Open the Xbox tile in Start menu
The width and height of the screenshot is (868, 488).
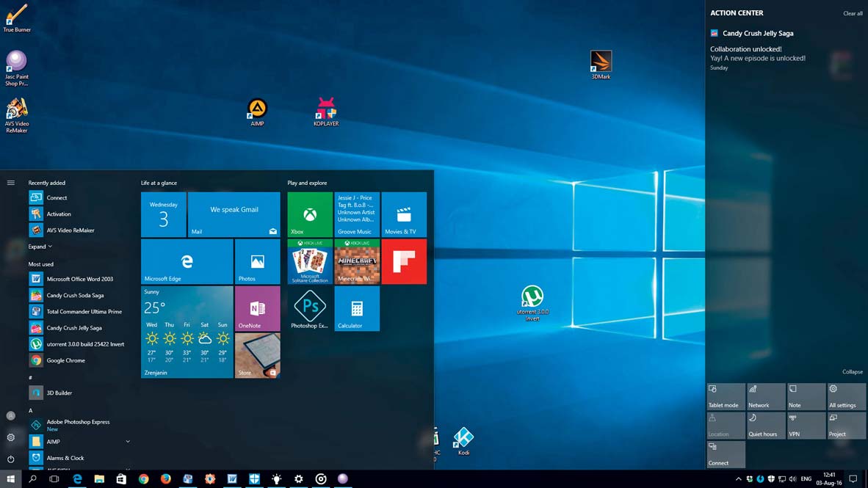click(309, 215)
